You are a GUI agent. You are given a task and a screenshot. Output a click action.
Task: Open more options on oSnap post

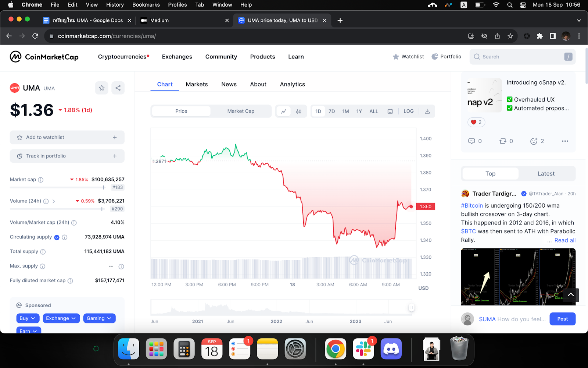pyautogui.click(x=565, y=141)
